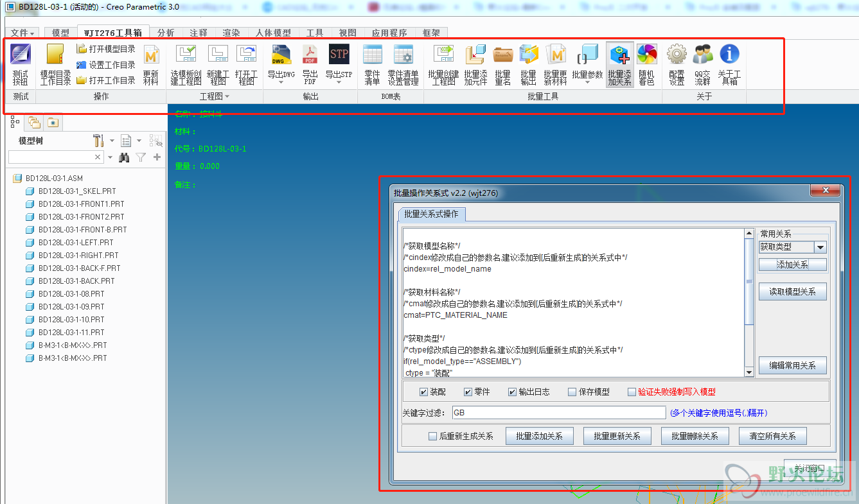Viewport: 859px width, 504px height.
Task: Click the 添加关系 button
Action: tap(792, 265)
